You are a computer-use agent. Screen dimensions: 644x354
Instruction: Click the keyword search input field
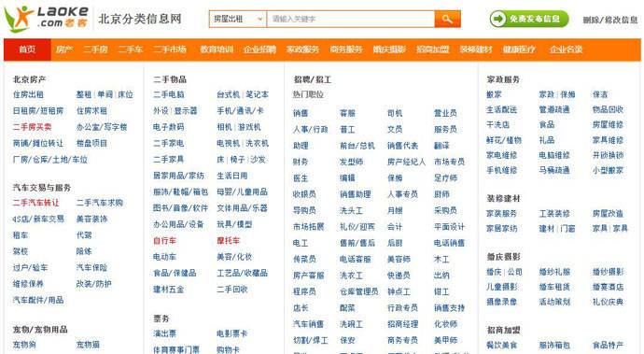(351, 19)
